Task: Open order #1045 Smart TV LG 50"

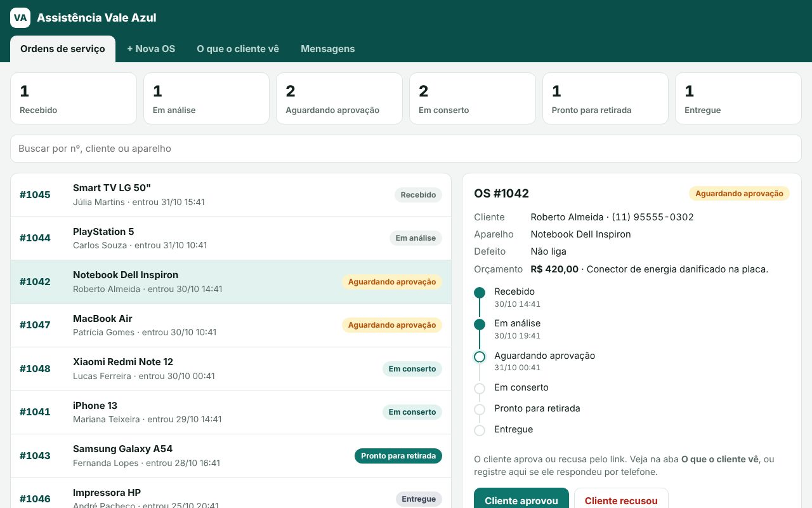Action: (231, 195)
